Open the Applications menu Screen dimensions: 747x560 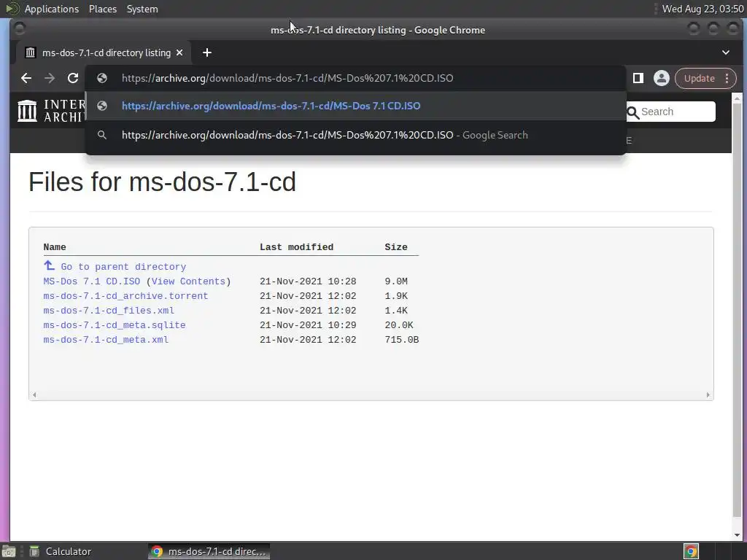[x=52, y=9]
